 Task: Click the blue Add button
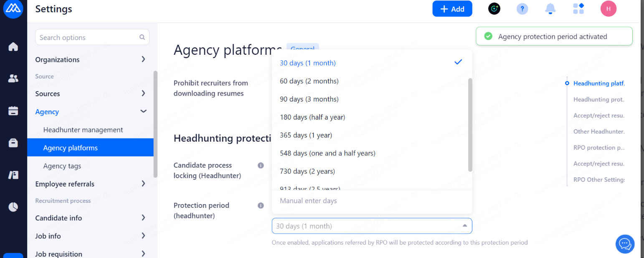pyautogui.click(x=452, y=9)
